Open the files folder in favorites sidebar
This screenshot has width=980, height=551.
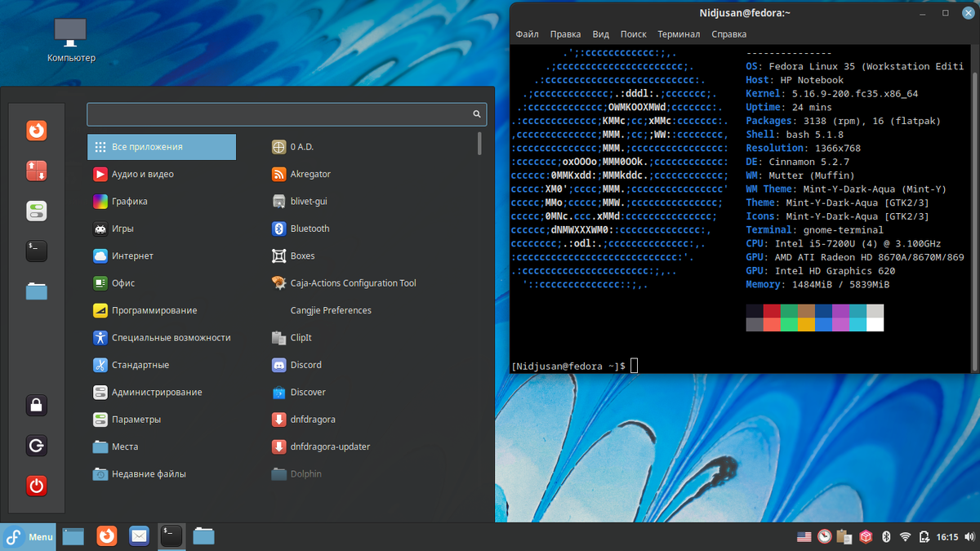(x=36, y=291)
